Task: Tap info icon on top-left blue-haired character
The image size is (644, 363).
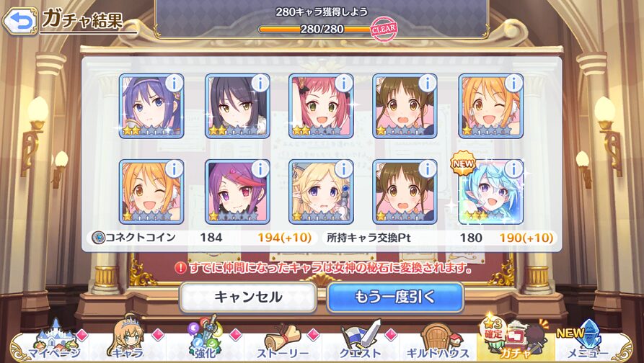Action: coord(174,84)
